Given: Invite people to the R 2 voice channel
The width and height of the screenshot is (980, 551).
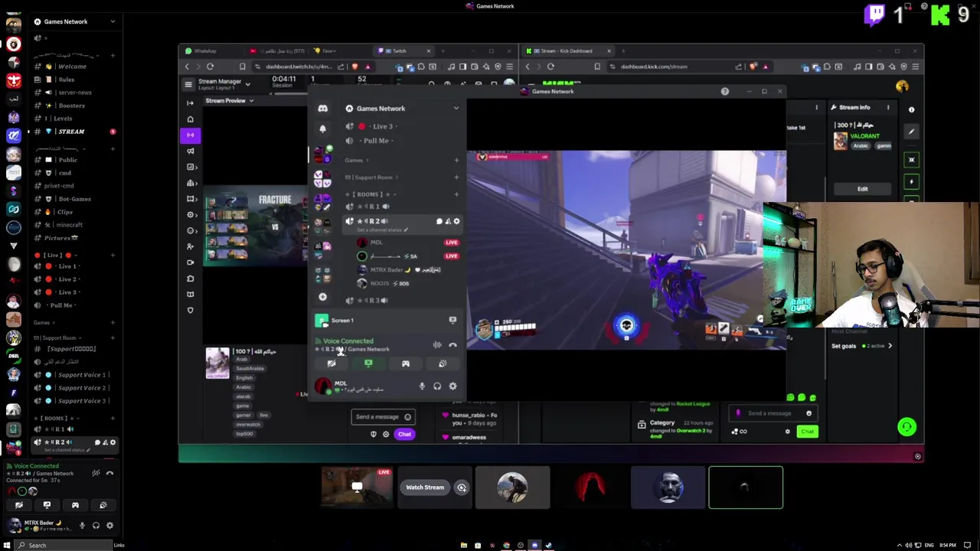Looking at the screenshot, I should [105, 442].
